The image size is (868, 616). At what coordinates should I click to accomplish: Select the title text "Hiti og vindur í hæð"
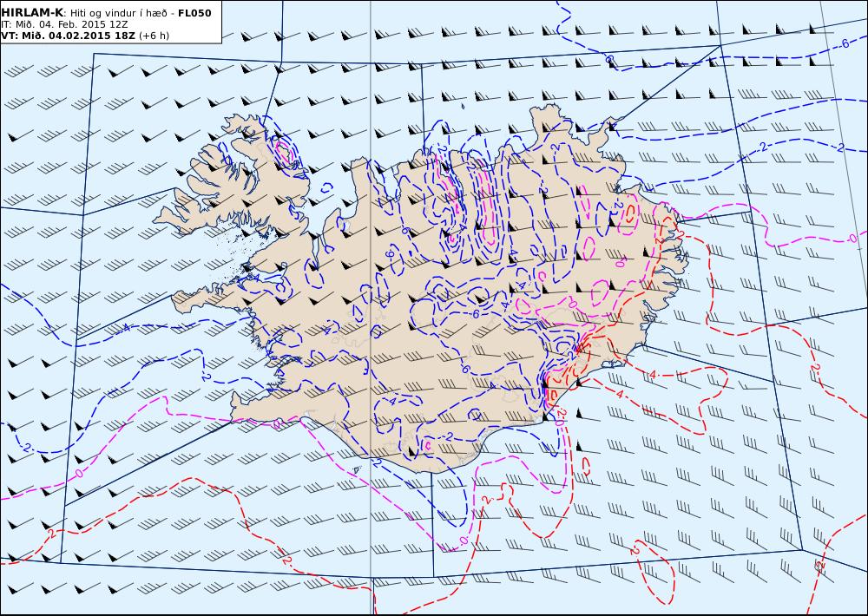pos(121,13)
